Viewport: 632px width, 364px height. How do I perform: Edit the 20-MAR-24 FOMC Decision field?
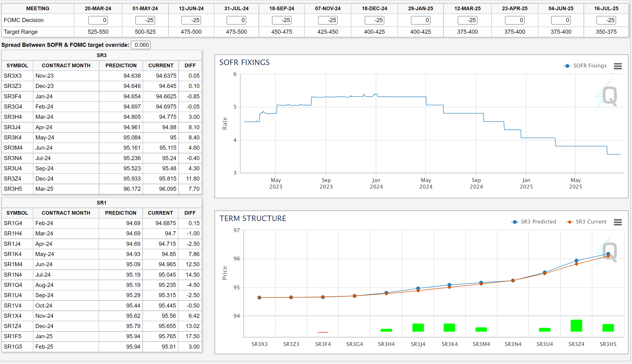point(98,20)
